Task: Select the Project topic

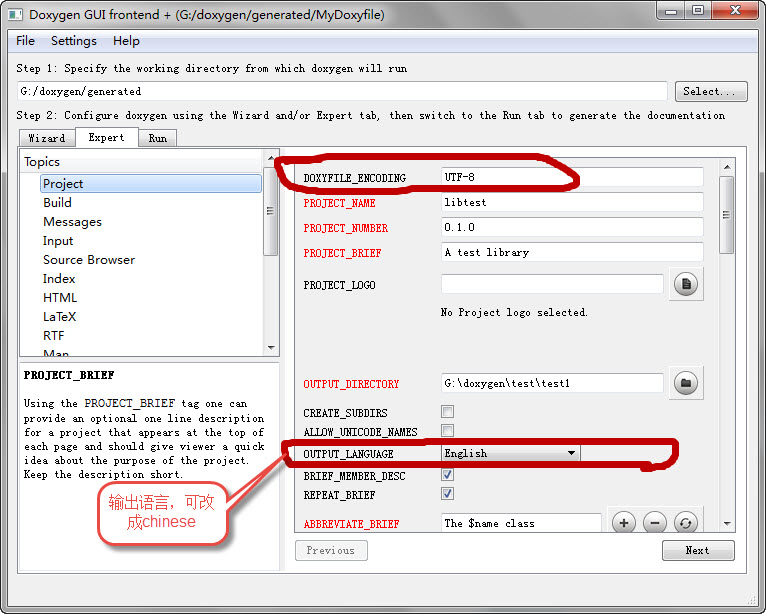Action: (x=151, y=184)
